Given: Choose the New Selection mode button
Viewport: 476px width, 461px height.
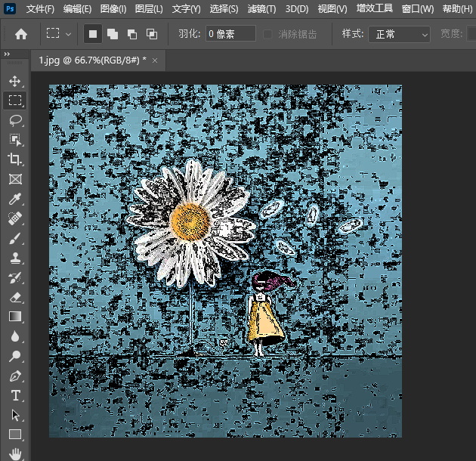Looking at the screenshot, I should coord(93,34).
